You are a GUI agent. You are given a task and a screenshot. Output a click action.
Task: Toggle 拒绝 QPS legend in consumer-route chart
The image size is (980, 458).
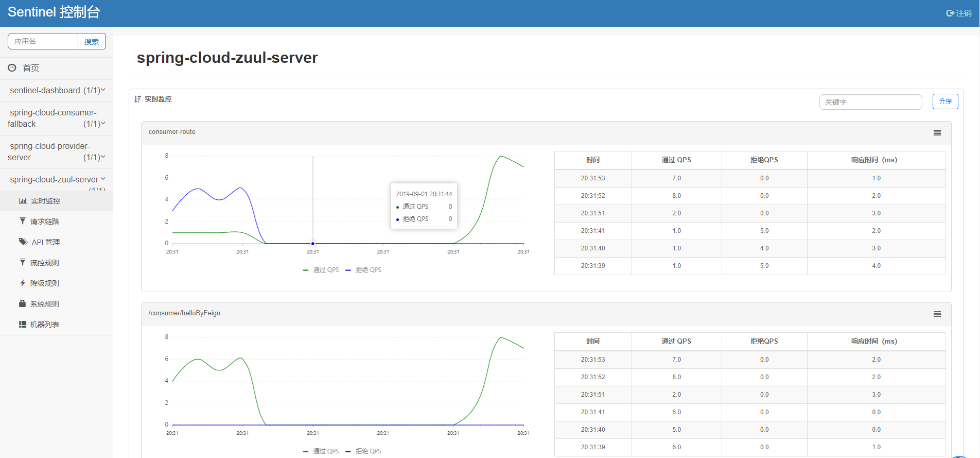click(363, 270)
